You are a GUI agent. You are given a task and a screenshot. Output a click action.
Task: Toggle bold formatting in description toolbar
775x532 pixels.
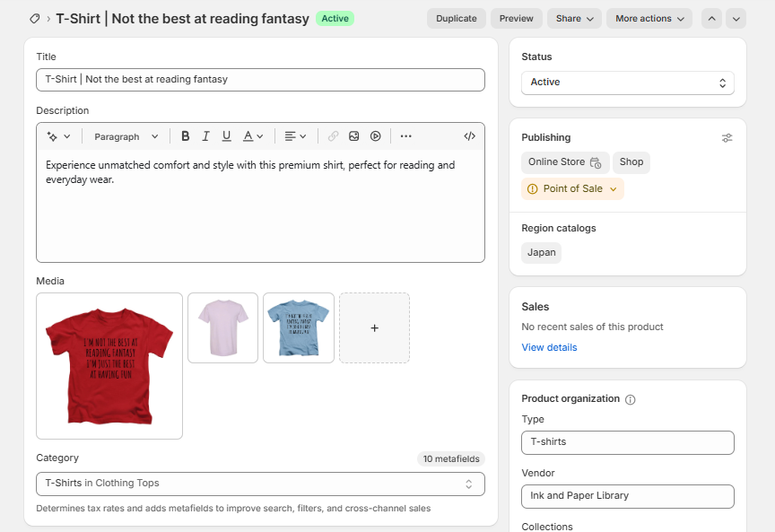coord(186,136)
